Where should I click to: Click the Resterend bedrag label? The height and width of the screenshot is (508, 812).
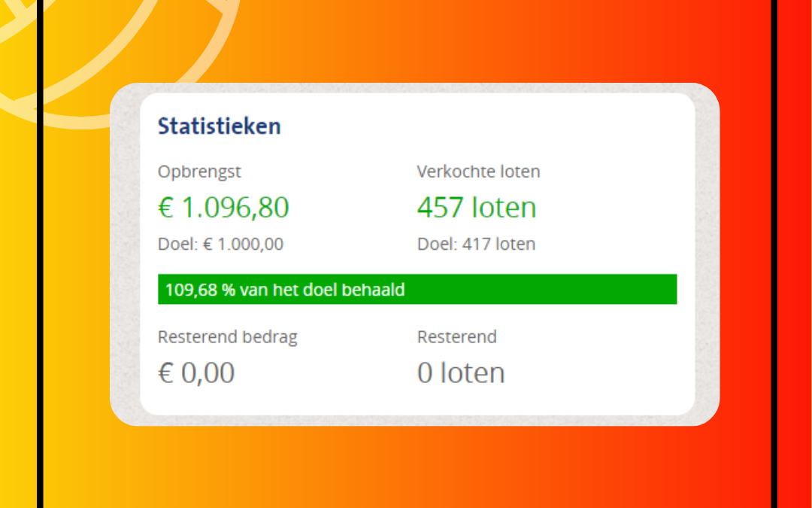(227, 337)
